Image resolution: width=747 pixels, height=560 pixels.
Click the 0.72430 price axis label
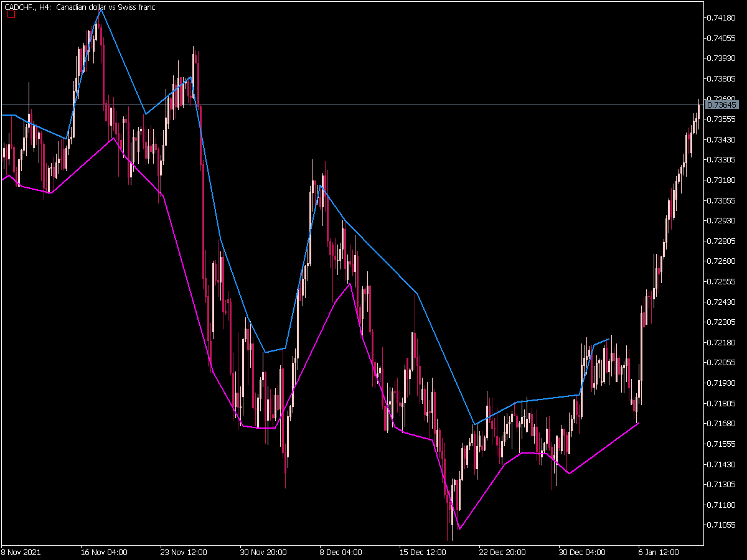722,302
